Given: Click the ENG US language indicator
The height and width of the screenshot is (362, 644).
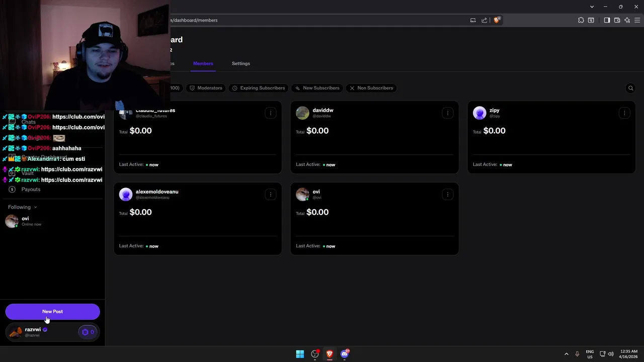Looking at the screenshot, I should [590, 354].
